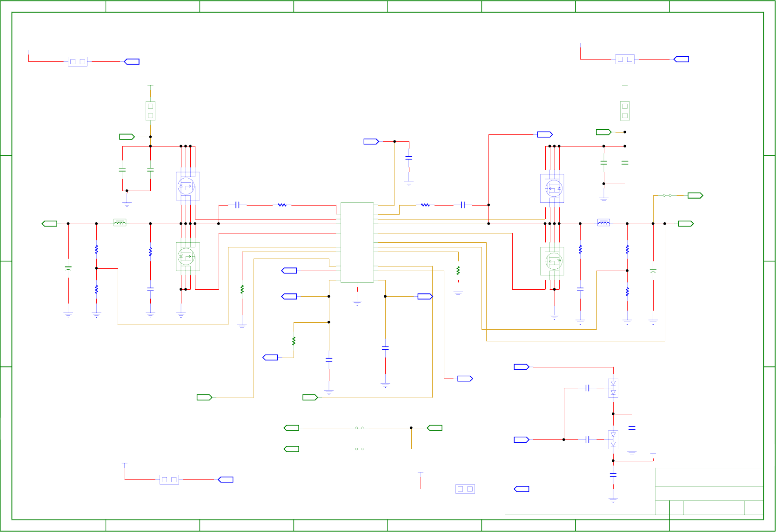776x532 pixels.
Task: Select vertical two-pin header above left MOSFETs
Action: point(150,111)
